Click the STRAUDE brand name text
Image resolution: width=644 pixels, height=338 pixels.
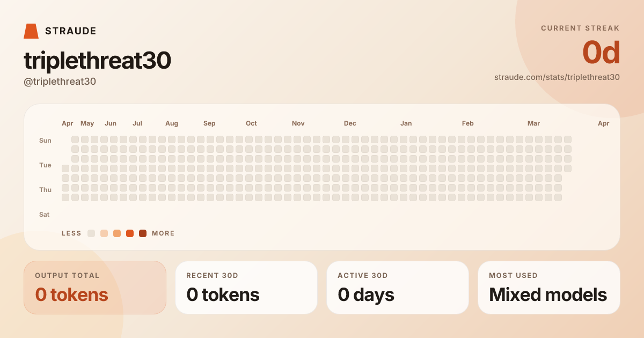pos(71,31)
